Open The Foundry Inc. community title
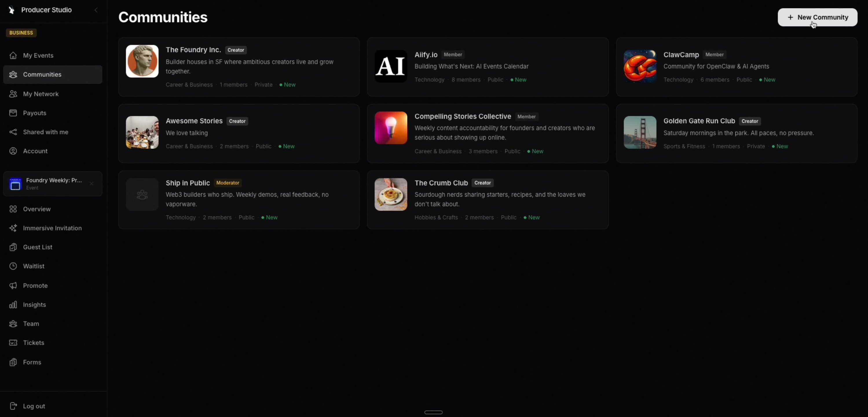 (x=193, y=50)
